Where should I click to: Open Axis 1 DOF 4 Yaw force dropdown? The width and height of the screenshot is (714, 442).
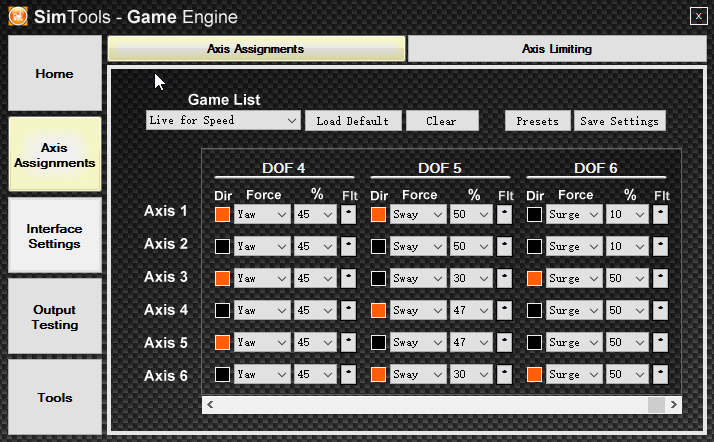tap(262, 214)
